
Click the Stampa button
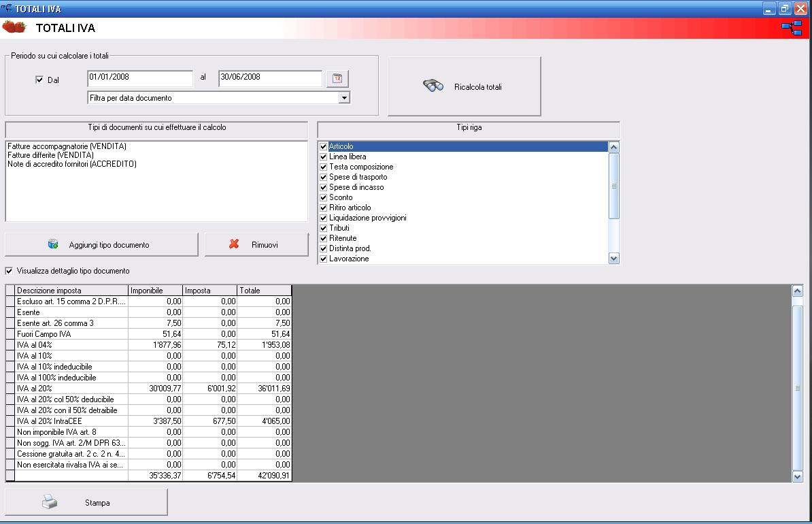pyautogui.click(x=86, y=502)
